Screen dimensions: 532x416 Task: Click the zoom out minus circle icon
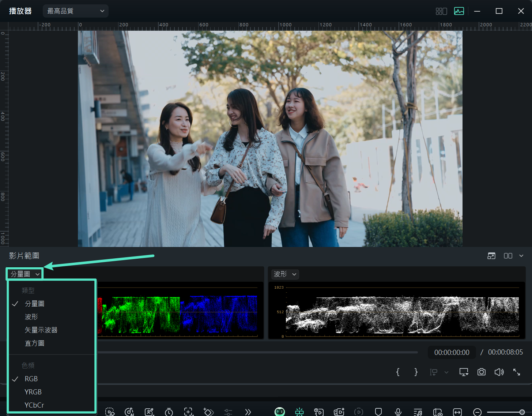(x=477, y=412)
